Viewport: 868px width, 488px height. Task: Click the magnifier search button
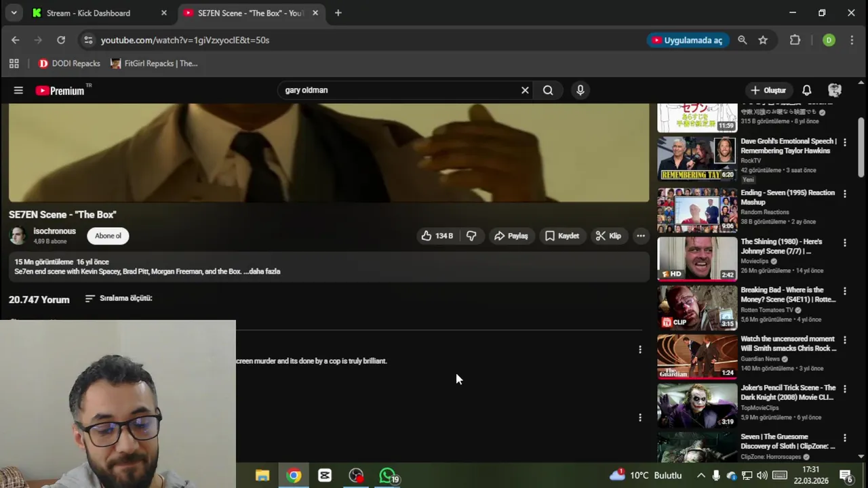click(x=548, y=90)
